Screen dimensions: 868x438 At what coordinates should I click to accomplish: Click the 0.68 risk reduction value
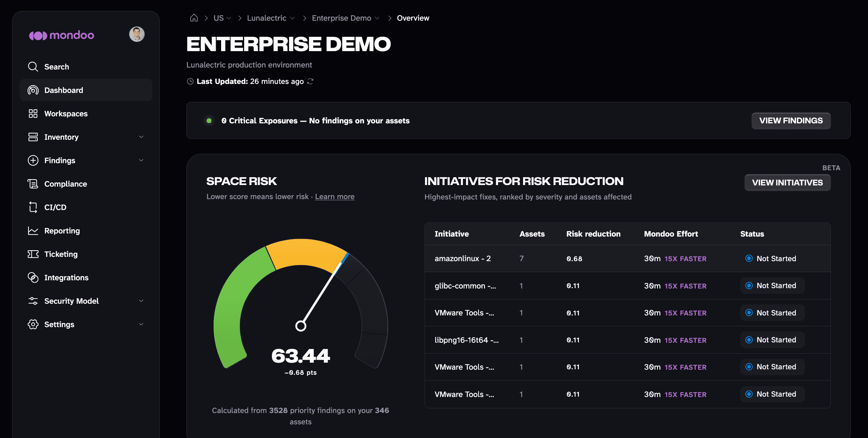(574, 259)
